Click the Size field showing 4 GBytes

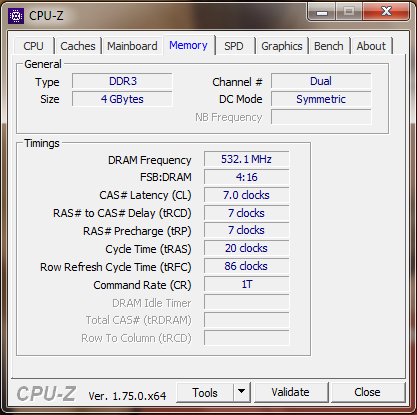(x=122, y=99)
